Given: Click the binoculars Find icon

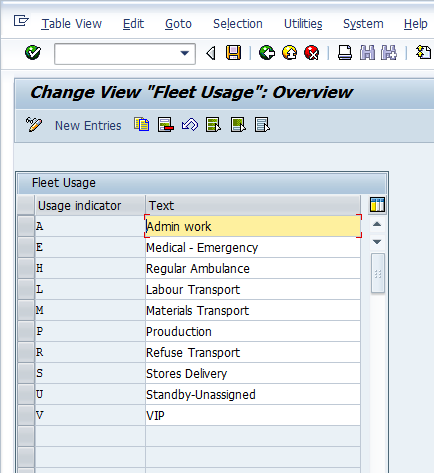Looking at the screenshot, I should (367, 53).
